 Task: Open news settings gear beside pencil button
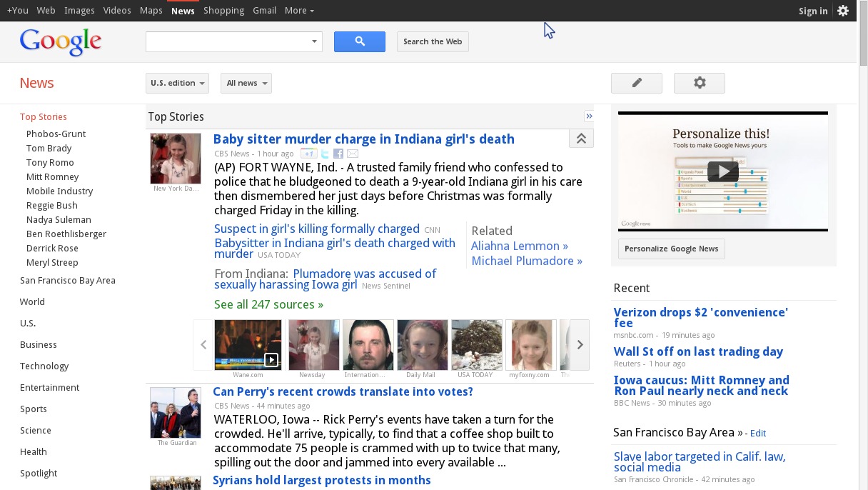[x=700, y=83]
